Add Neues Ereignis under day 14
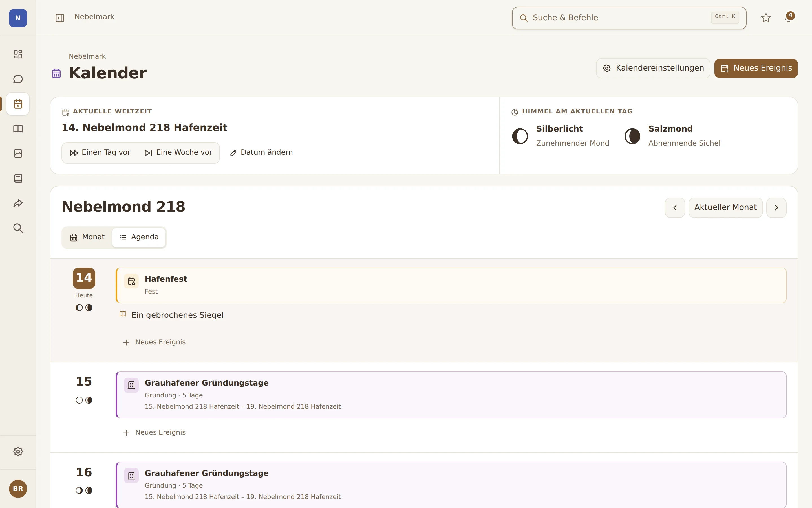 [154, 342]
